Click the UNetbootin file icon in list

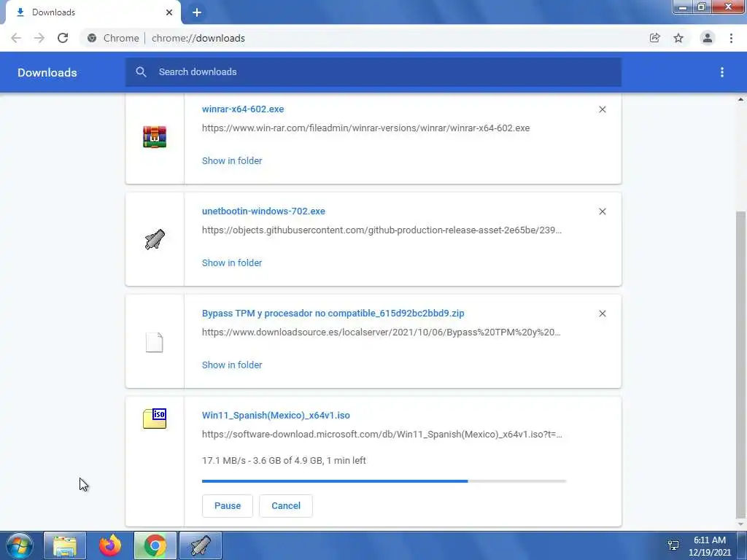coord(155,239)
